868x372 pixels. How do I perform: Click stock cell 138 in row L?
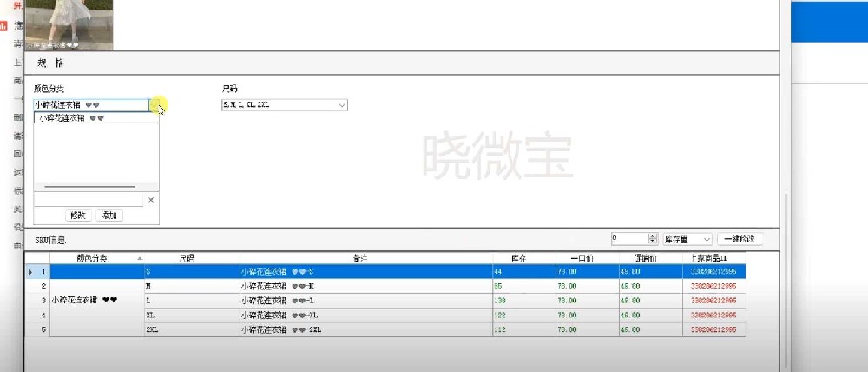click(523, 300)
